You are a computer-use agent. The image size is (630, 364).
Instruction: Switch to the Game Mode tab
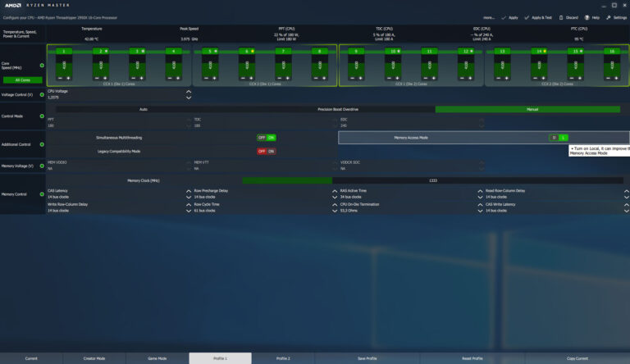pos(157,358)
